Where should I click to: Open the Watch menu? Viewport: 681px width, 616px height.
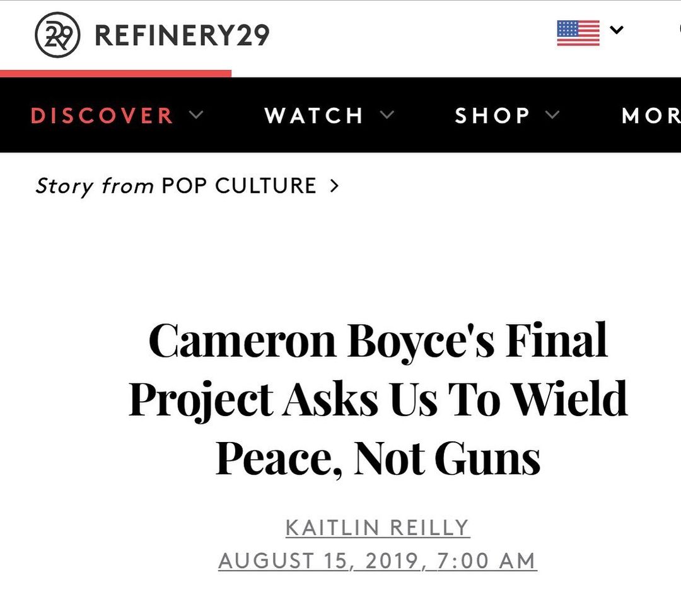click(313, 115)
